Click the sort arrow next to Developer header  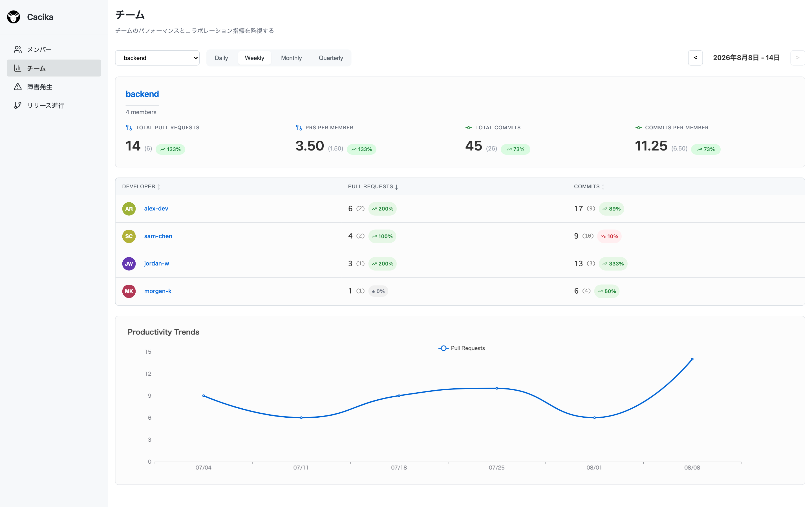click(159, 187)
